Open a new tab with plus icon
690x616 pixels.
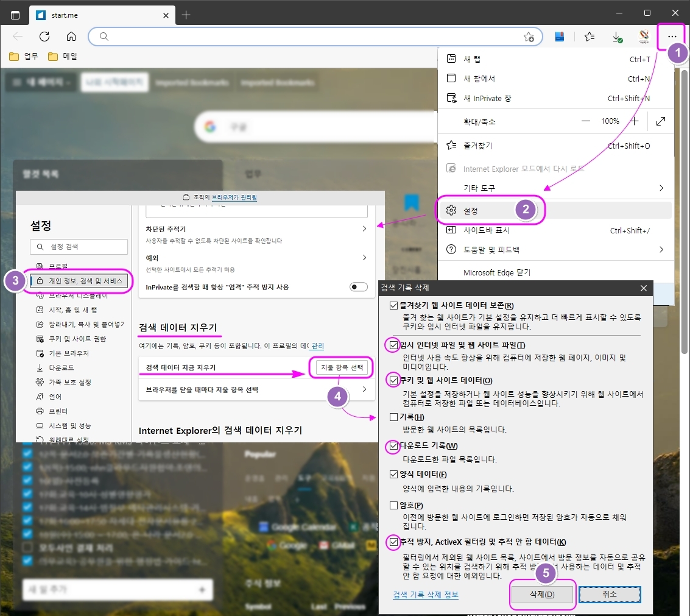coord(186,15)
